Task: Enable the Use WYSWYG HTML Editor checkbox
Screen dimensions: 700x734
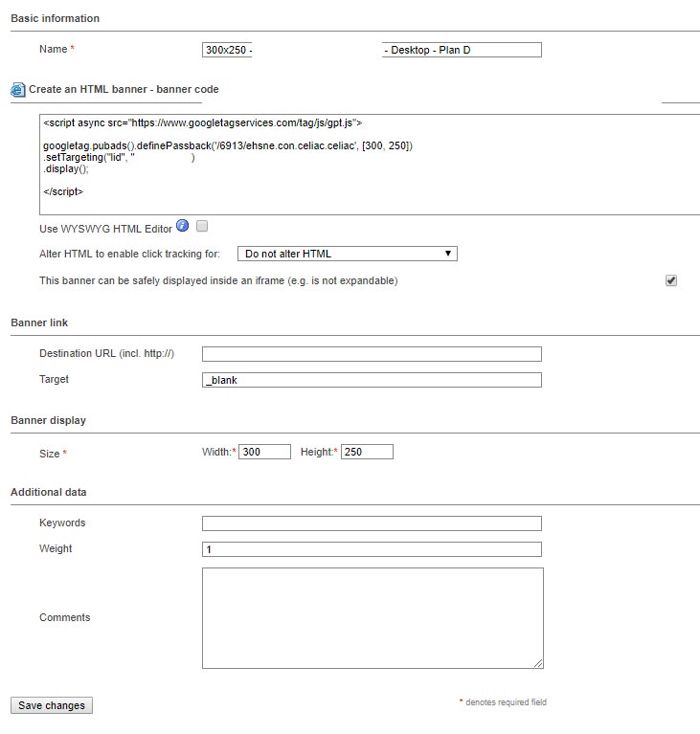Action: point(202,226)
